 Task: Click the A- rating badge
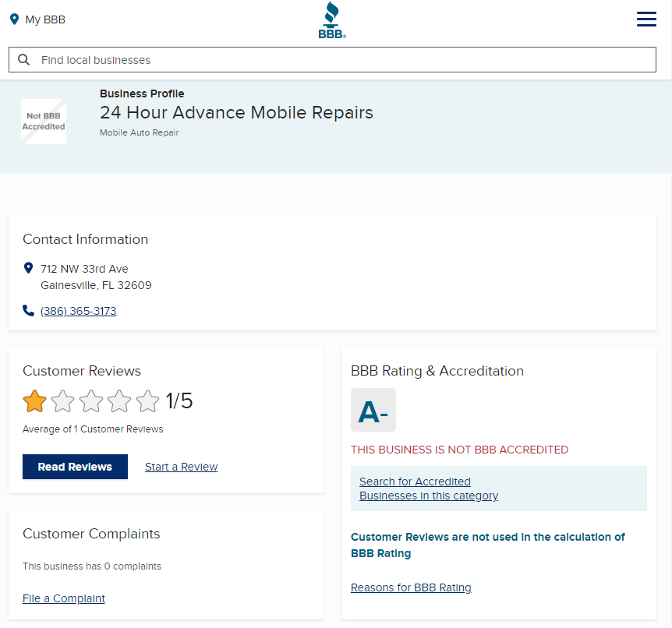[x=373, y=410]
